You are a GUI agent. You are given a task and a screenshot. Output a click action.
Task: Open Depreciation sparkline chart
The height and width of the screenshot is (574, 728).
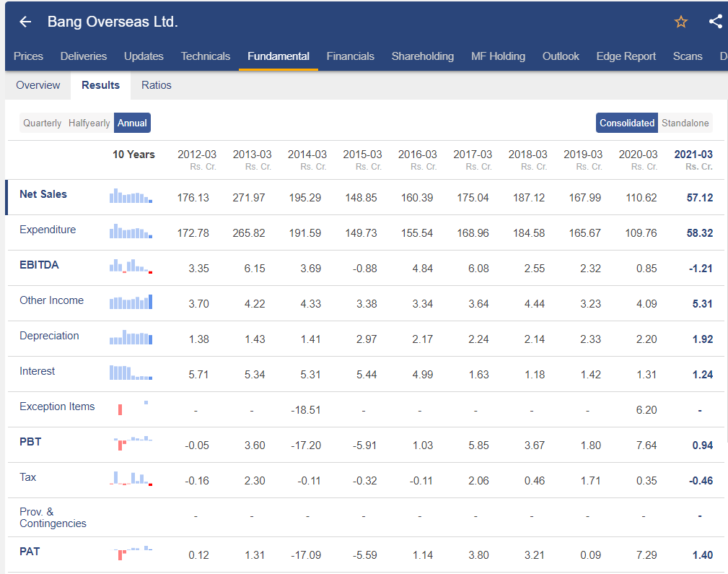click(131, 337)
